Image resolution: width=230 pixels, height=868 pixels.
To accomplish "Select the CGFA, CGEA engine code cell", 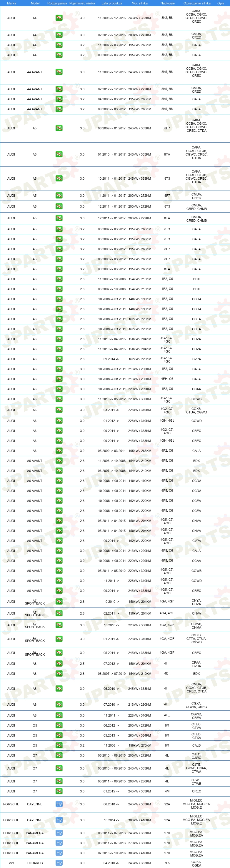I will pyautogui.click(x=196, y=863).
